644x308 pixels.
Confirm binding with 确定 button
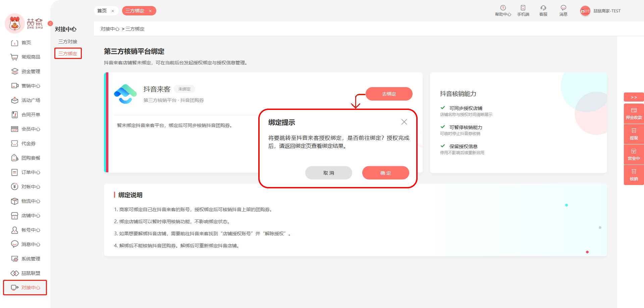coord(386,173)
